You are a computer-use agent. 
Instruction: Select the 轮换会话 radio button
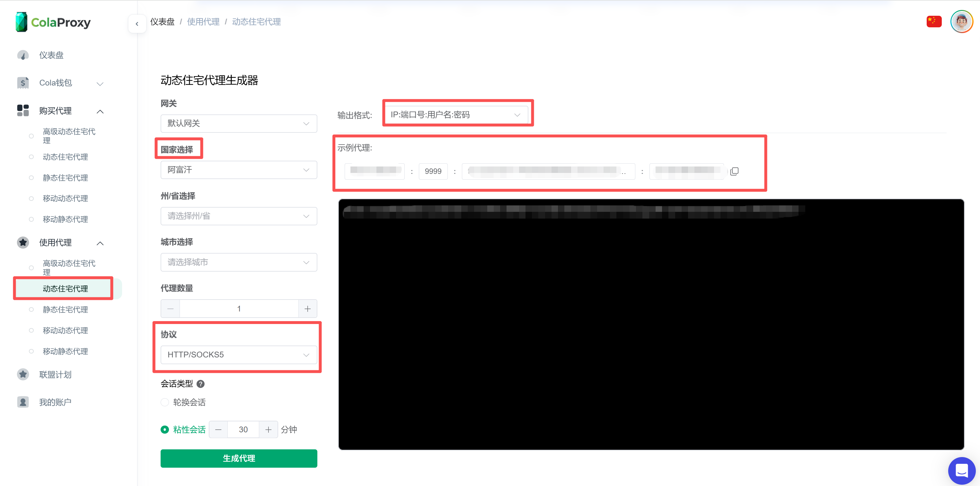tap(164, 402)
